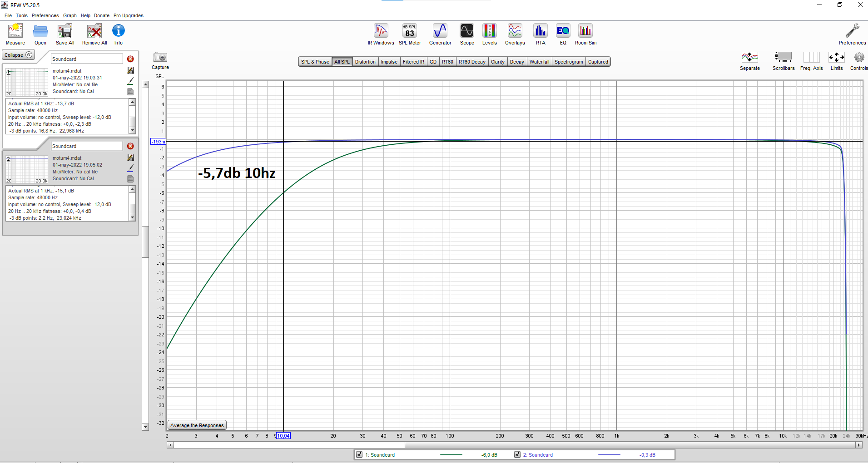Switch to Waterfall tab
The height and width of the screenshot is (463, 868).
(540, 62)
